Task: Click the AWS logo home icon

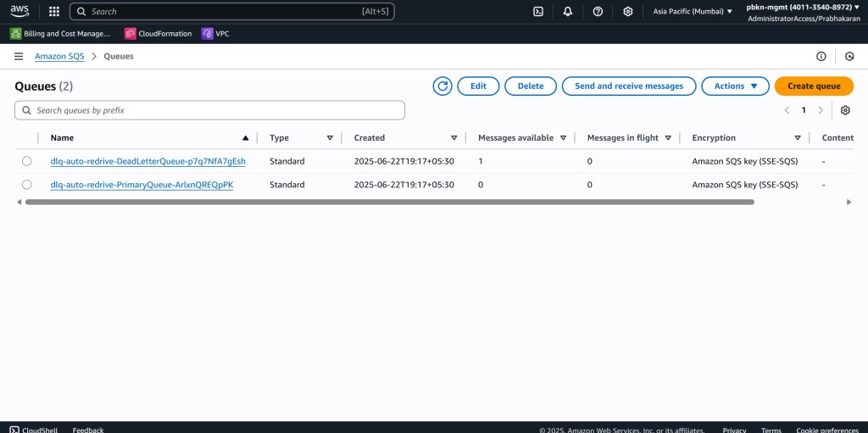Action: pos(19,11)
